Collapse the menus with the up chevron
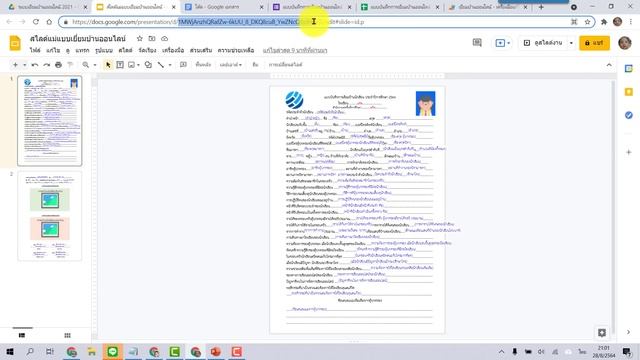640x360 pixels. (x=609, y=65)
